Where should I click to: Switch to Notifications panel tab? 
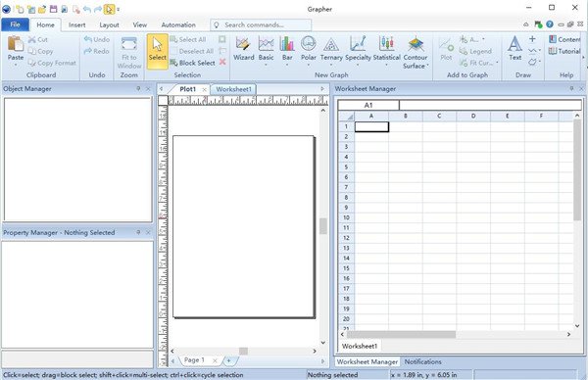(422, 361)
